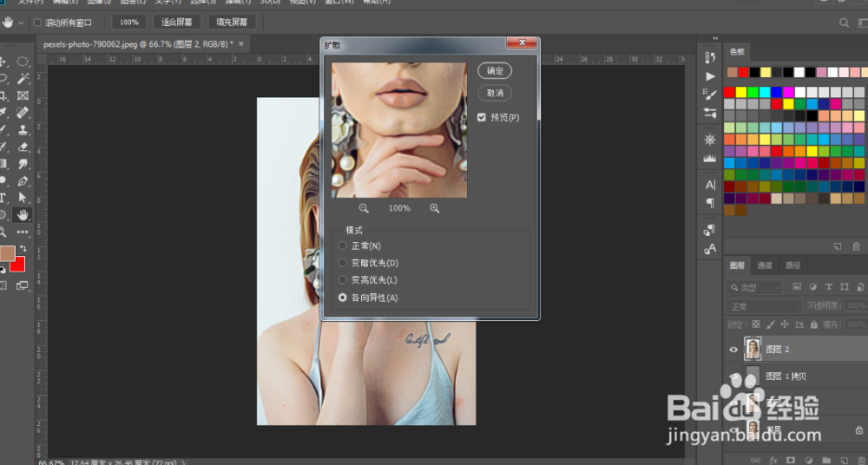This screenshot has height=465, width=868.
Task: Click the Change Screen Mode icon
Action: tap(23, 285)
